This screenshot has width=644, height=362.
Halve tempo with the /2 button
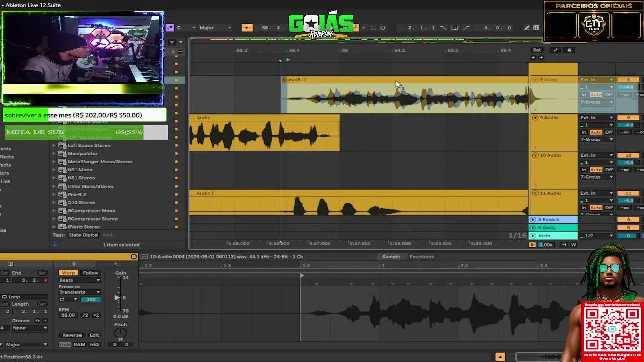point(85,315)
